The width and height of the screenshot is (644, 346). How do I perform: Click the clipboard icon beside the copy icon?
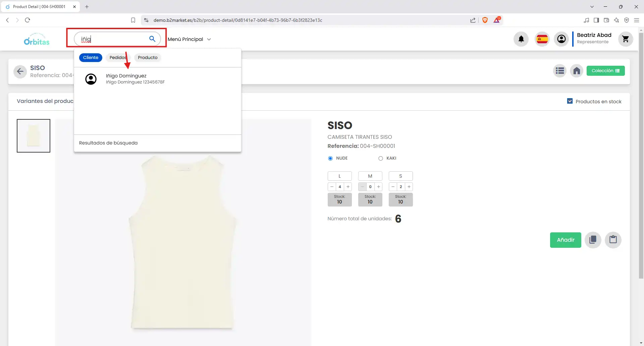click(x=613, y=240)
